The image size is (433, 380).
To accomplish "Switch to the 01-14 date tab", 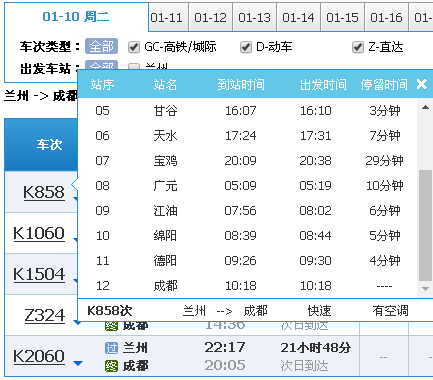I will pos(298,17).
